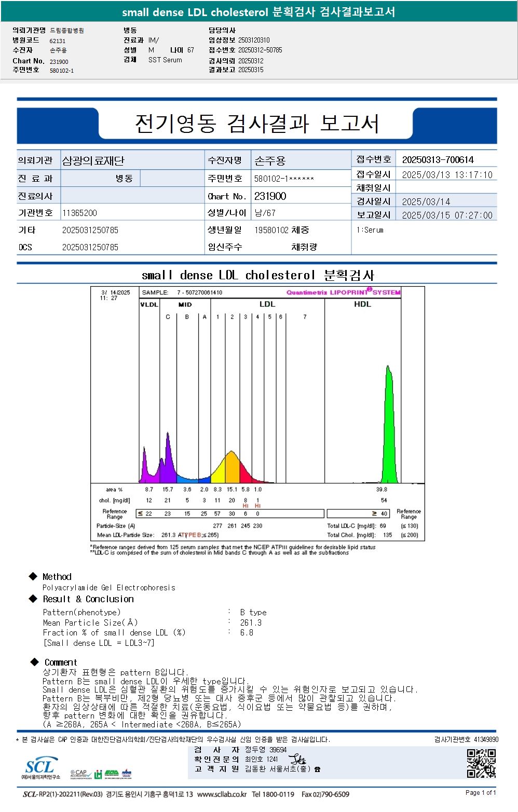Click the green HDL peak in chart
Screen dimensions: 518x812
click(389, 425)
